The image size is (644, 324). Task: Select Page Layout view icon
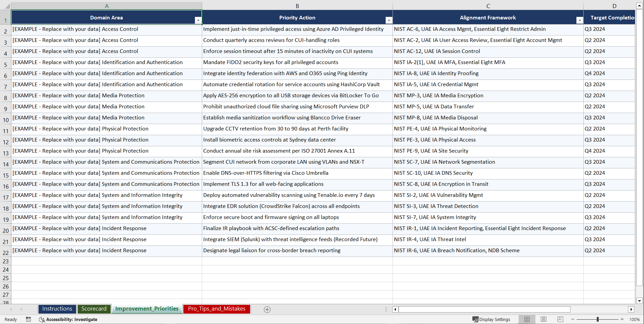(x=543, y=319)
